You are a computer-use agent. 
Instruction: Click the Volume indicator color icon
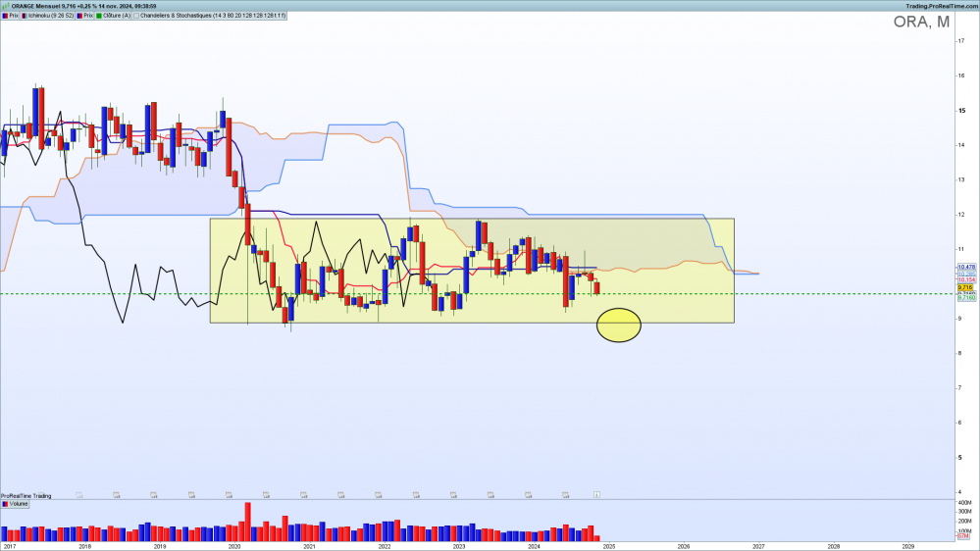tap(5, 503)
